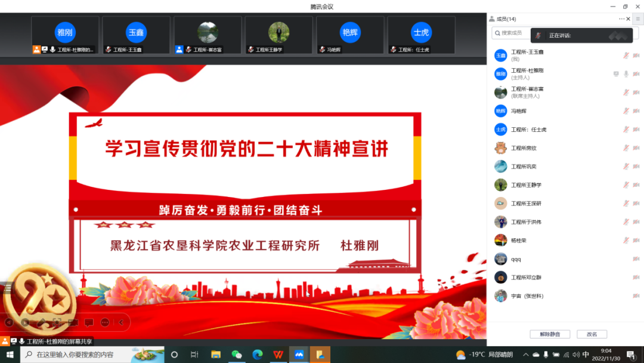Viewport: 644px width, 363px height.
Task: Open the Windows Start menu
Action: 9,355
